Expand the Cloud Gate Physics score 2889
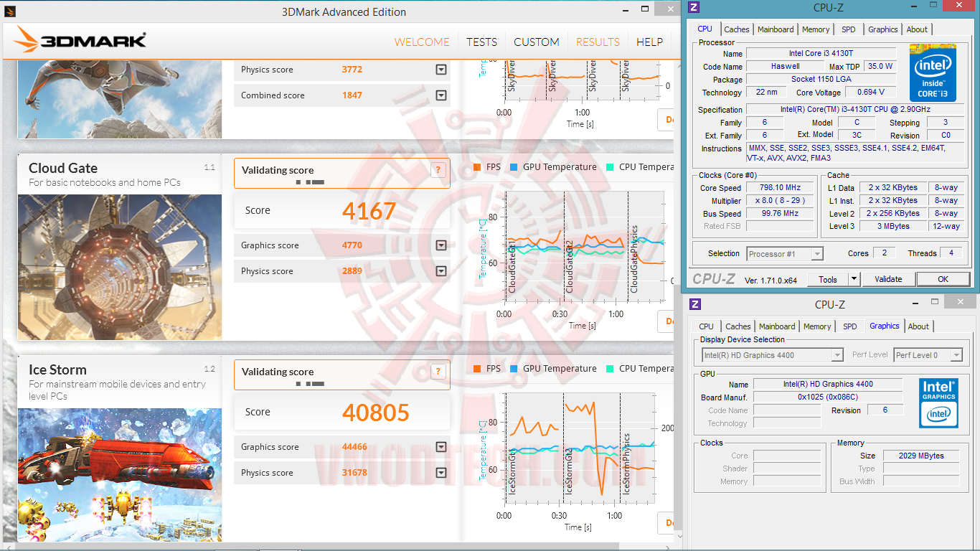The width and height of the screenshot is (980, 551). pos(441,271)
